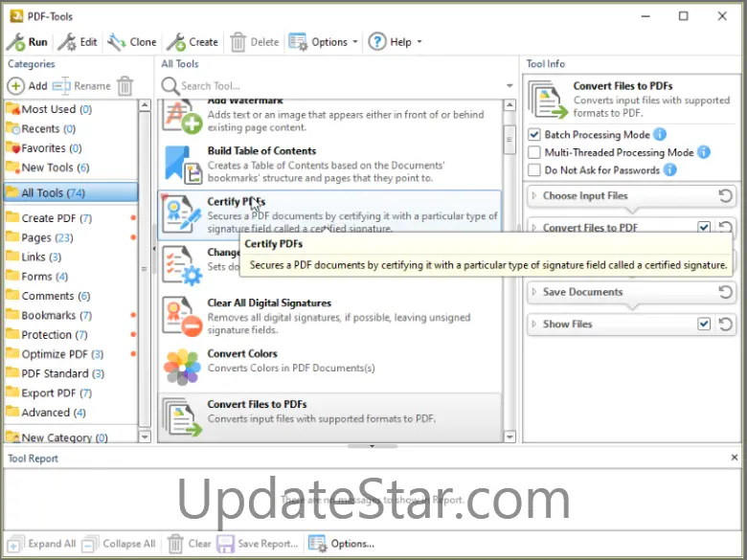Enable Multi-Threaded Processing Mode
The height and width of the screenshot is (560, 747).
(534, 152)
